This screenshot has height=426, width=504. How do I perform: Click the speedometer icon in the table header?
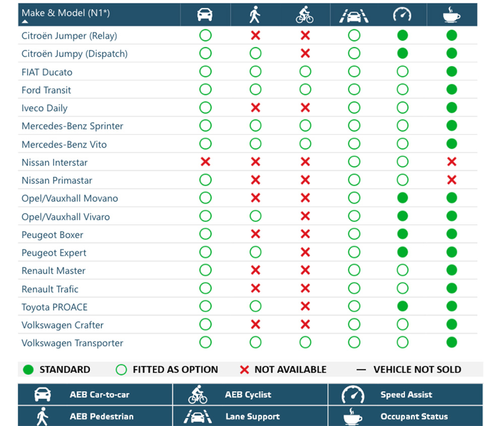402,15
